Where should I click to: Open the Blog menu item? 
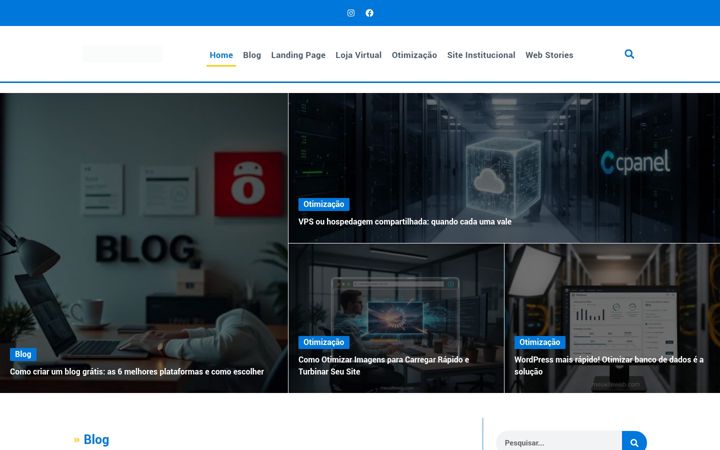tap(252, 55)
